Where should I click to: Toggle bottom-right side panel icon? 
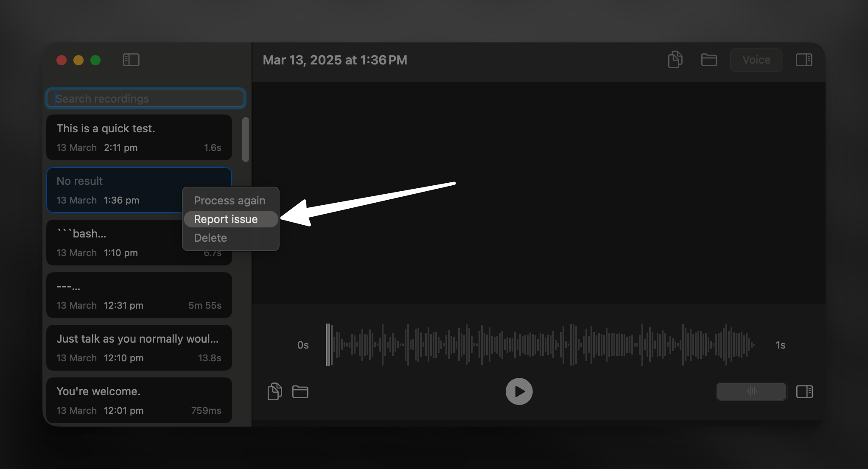(804, 391)
